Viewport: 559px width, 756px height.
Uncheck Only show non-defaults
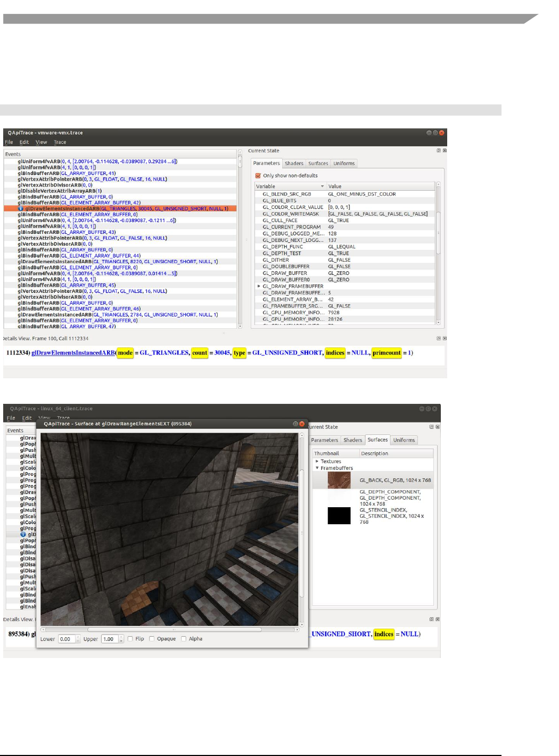pos(258,175)
